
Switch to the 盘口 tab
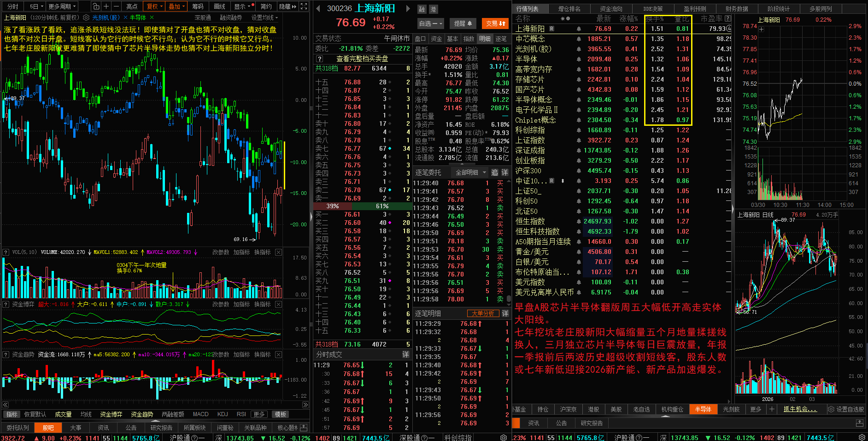coord(420,39)
